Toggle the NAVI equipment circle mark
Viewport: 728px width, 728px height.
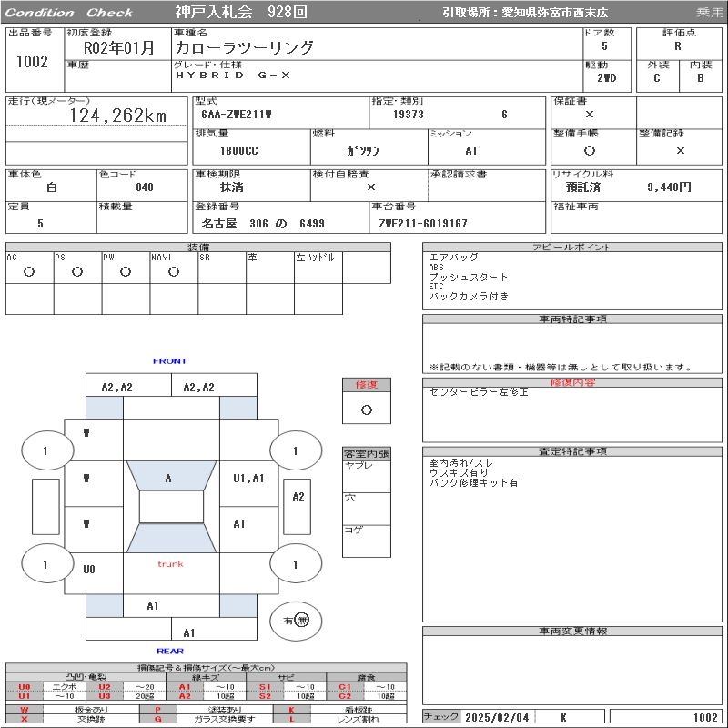point(174,272)
